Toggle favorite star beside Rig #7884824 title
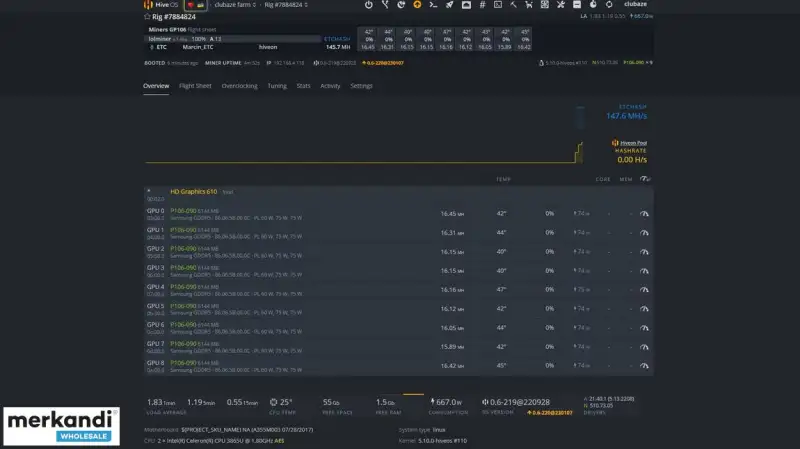 point(147,16)
